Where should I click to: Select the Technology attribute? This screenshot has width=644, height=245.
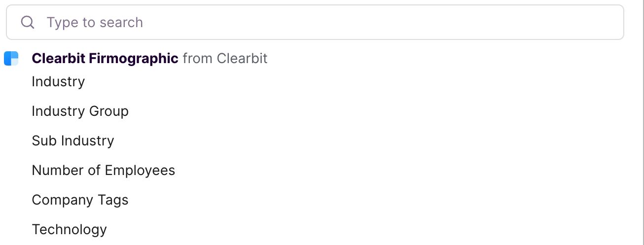click(69, 230)
